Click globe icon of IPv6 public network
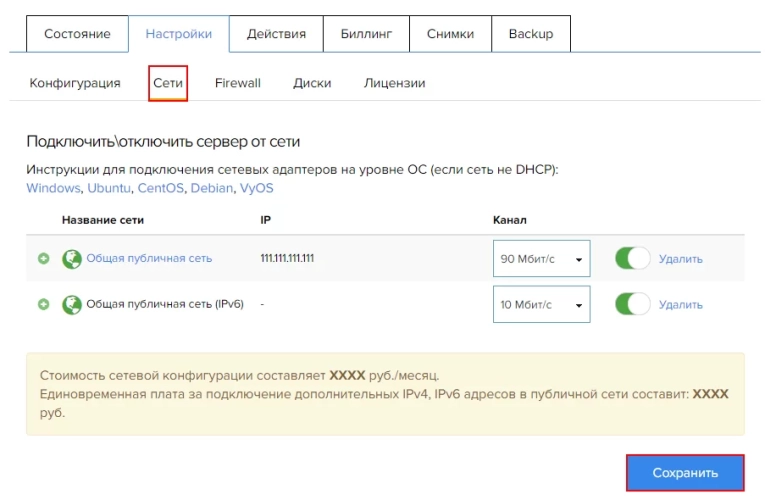765x499 pixels. (72, 304)
